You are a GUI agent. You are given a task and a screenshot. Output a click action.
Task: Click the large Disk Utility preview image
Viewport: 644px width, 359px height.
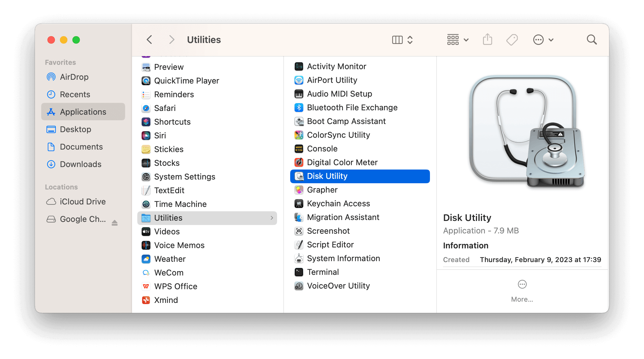[526, 132]
